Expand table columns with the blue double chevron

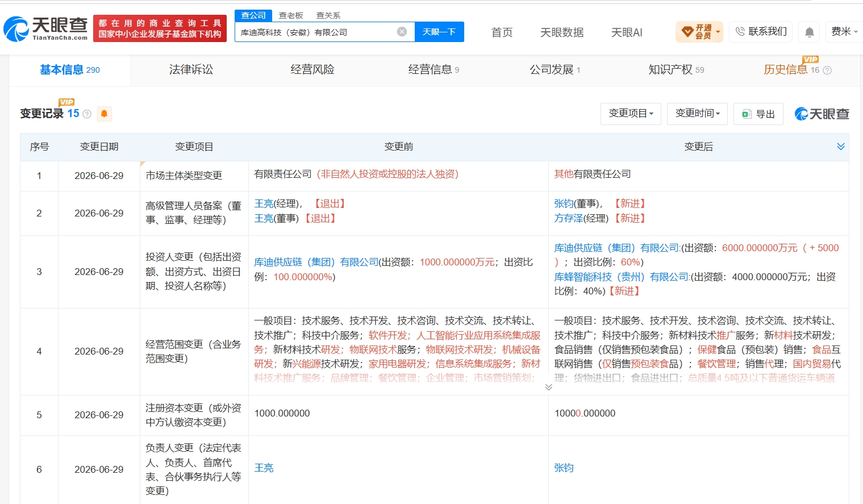(x=841, y=147)
